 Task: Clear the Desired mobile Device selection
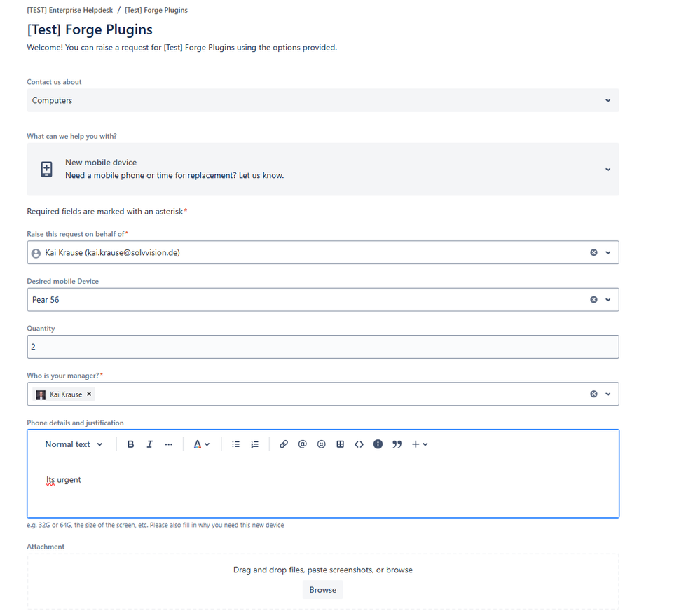point(593,299)
